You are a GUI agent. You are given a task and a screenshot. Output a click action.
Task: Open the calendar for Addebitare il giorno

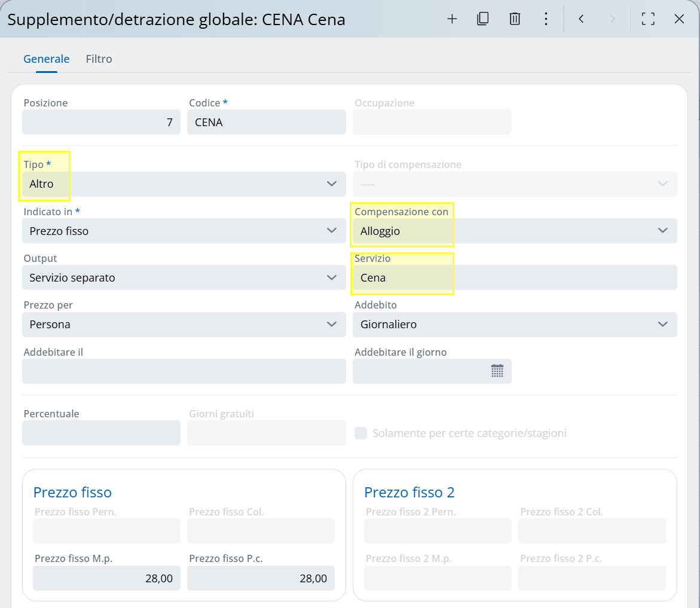point(497,371)
